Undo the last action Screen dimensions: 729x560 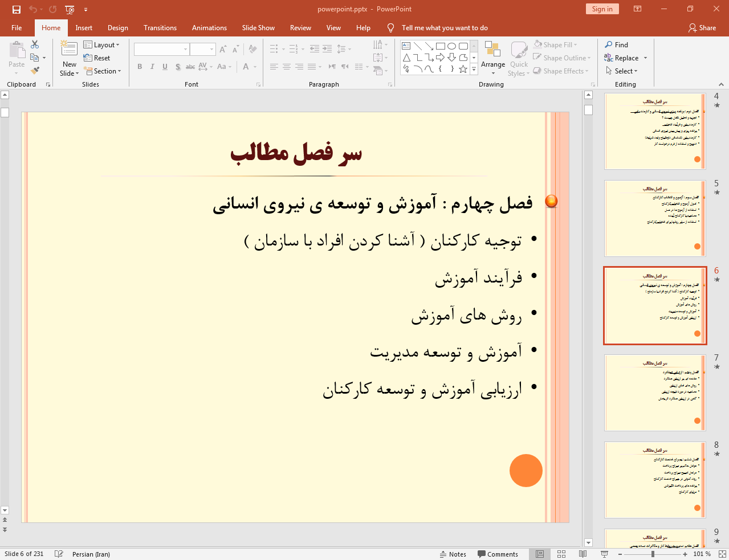(x=33, y=9)
